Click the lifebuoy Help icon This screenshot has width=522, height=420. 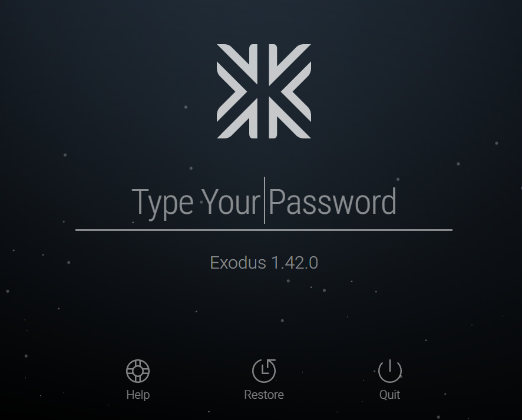click(x=138, y=371)
